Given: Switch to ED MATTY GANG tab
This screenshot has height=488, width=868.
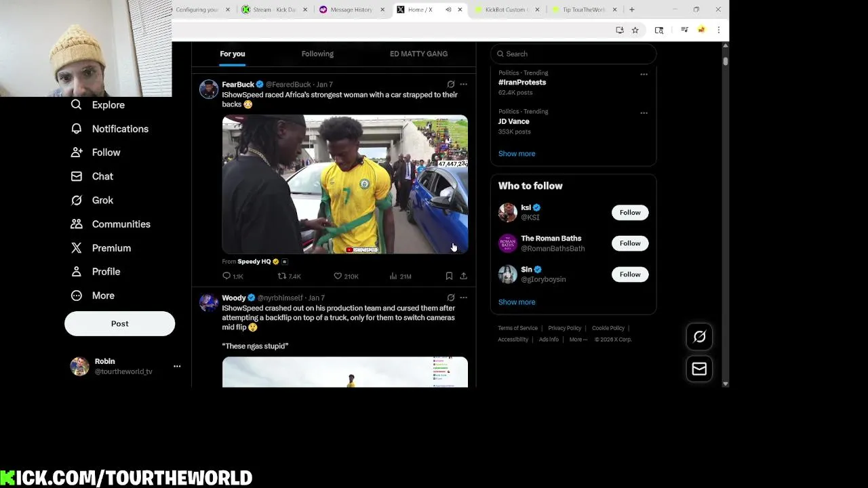Looking at the screenshot, I should click(418, 54).
